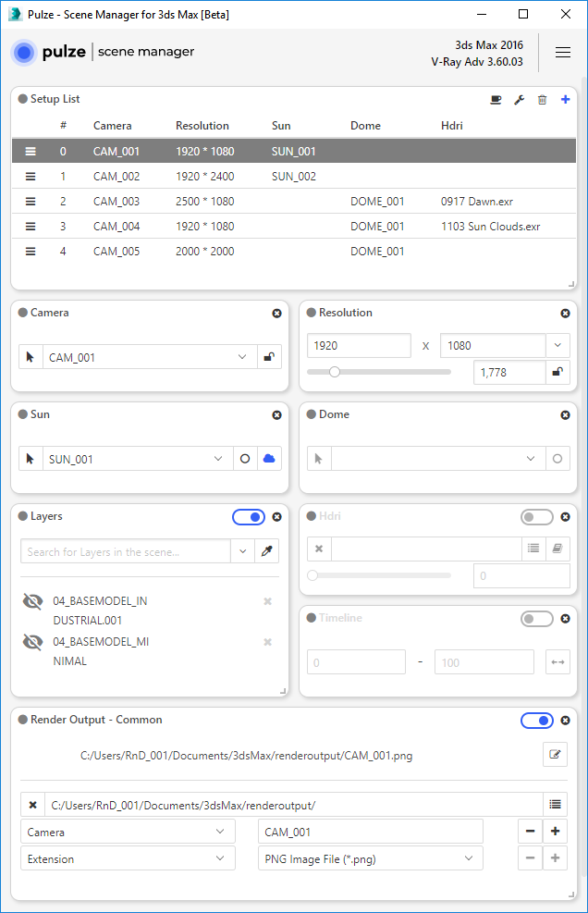The width and height of the screenshot is (588, 913).
Task: Click the resolution scale slider handle
Action: pos(334,372)
